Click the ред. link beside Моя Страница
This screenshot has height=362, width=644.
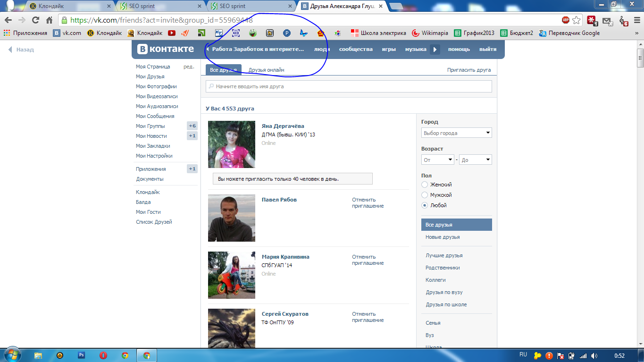coord(189,67)
